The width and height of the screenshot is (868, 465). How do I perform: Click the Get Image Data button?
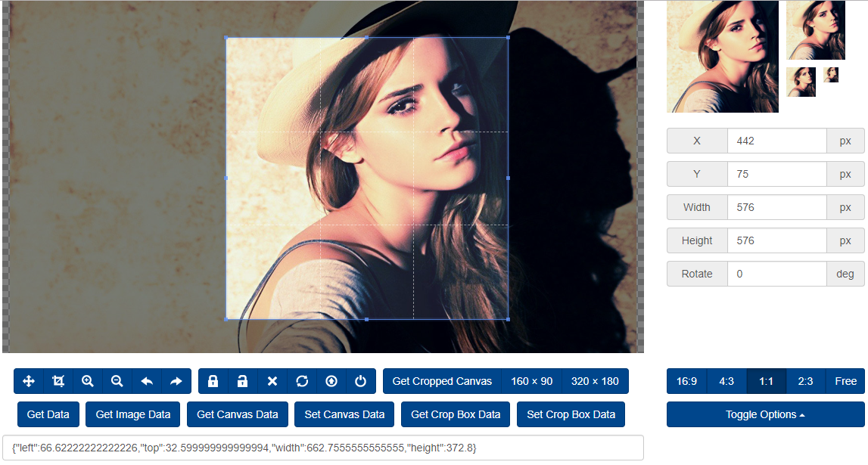(133, 414)
